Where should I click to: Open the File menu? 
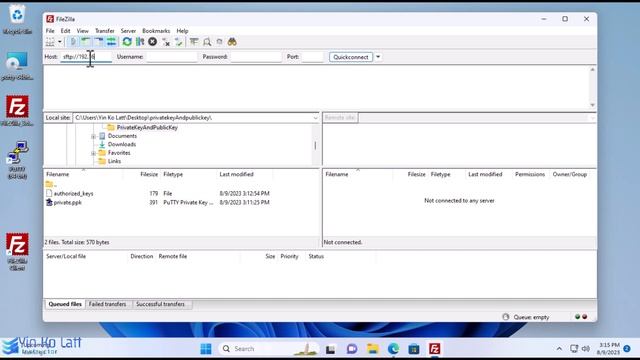click(x=50, y=31)
